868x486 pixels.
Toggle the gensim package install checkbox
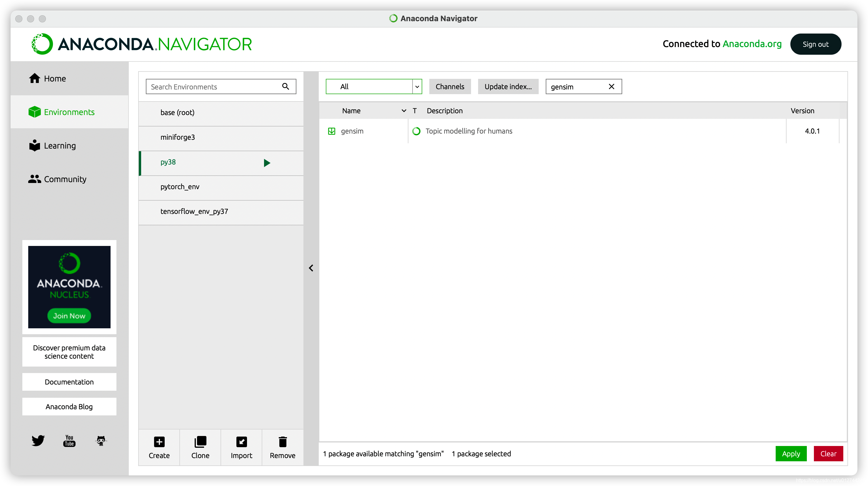tap(331, 131)
